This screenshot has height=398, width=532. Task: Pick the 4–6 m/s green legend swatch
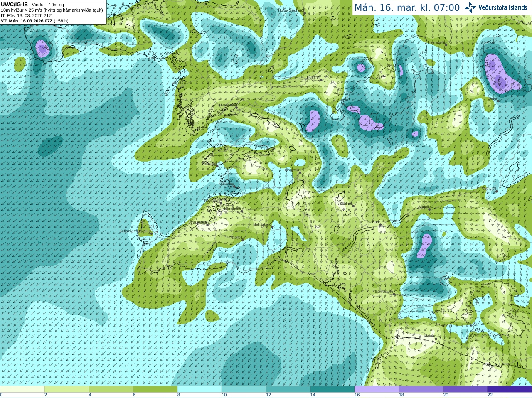coord(111,389)
